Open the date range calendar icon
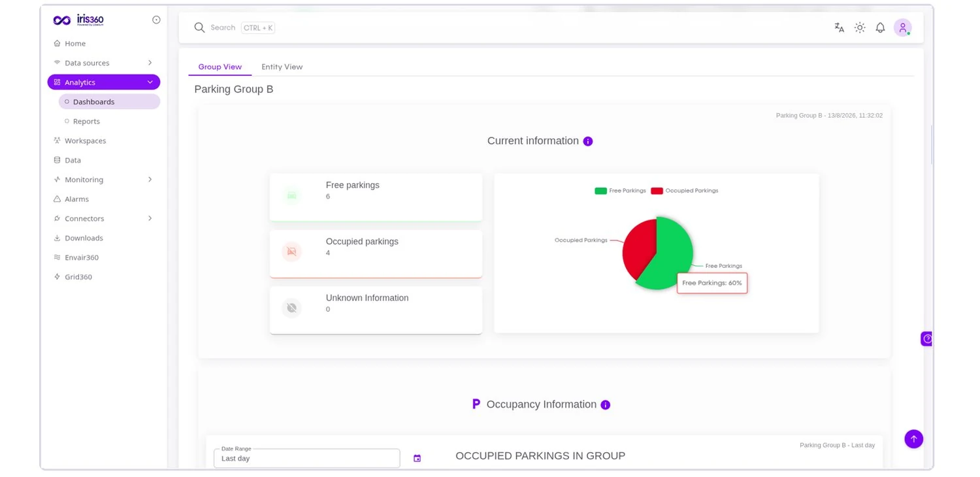 click(x=417, y=459)
